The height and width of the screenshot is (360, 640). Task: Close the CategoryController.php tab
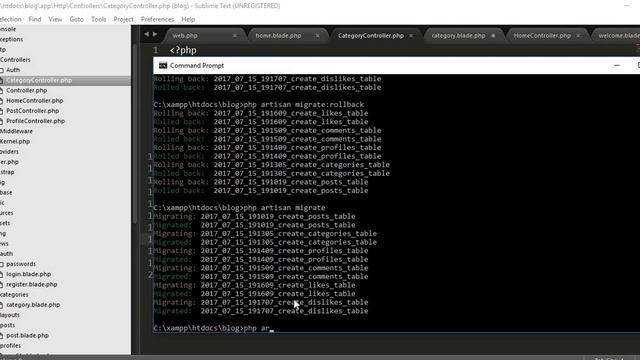pos(411,36)
